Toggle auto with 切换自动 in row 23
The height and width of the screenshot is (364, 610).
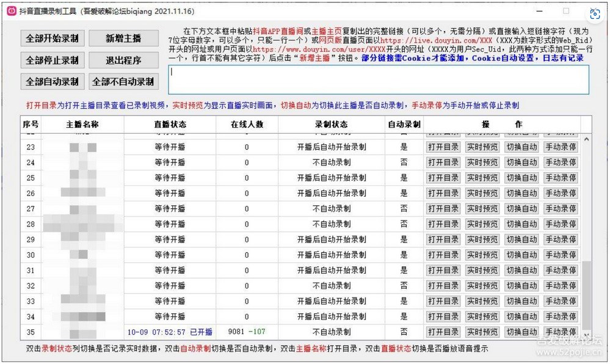pyautogui.click(x=521, y=147)
